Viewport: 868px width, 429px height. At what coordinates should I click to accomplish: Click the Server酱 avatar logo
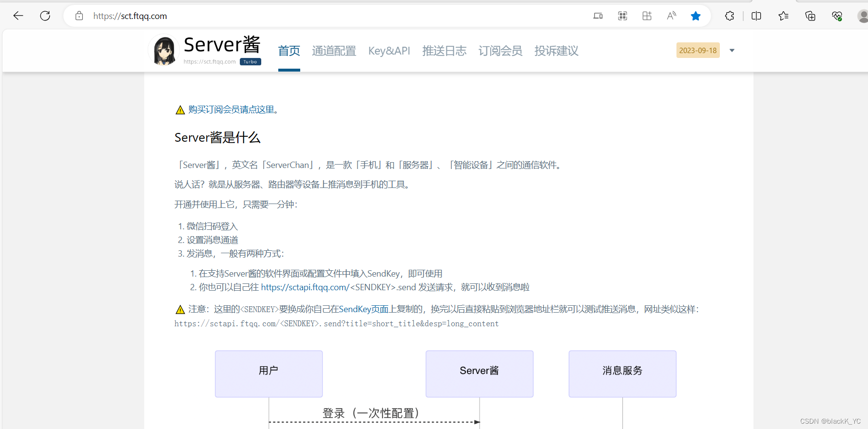coord(164,50)
